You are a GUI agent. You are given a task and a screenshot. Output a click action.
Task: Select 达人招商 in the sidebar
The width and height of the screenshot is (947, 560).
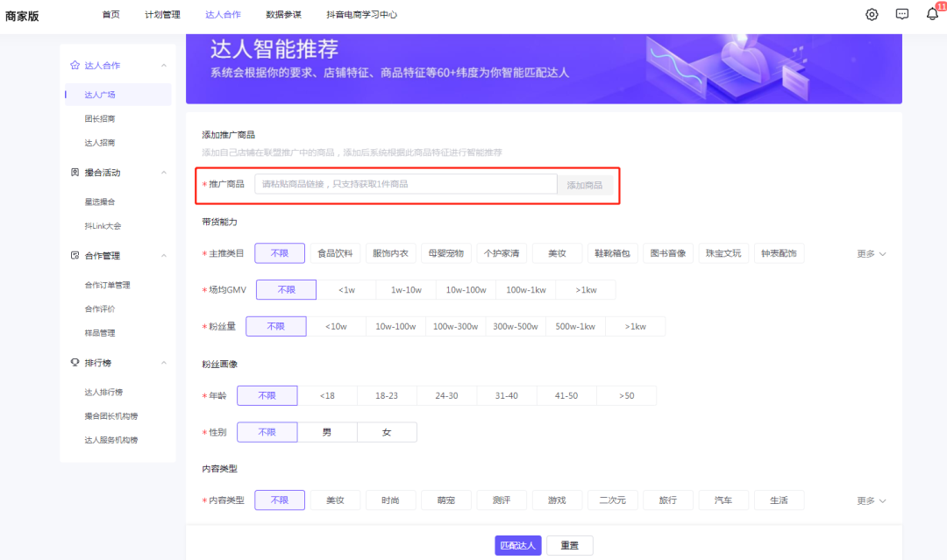100,143
